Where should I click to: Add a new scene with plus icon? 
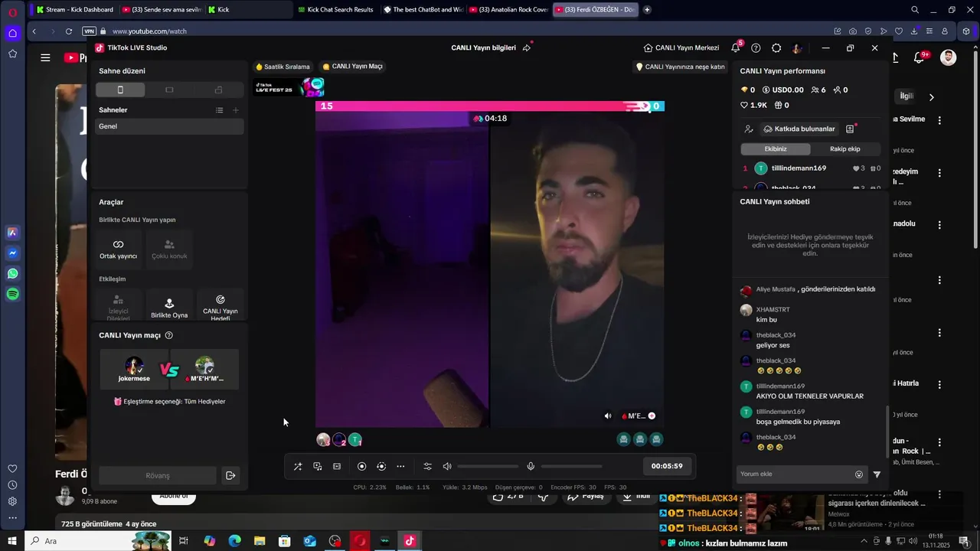(236, 110)
